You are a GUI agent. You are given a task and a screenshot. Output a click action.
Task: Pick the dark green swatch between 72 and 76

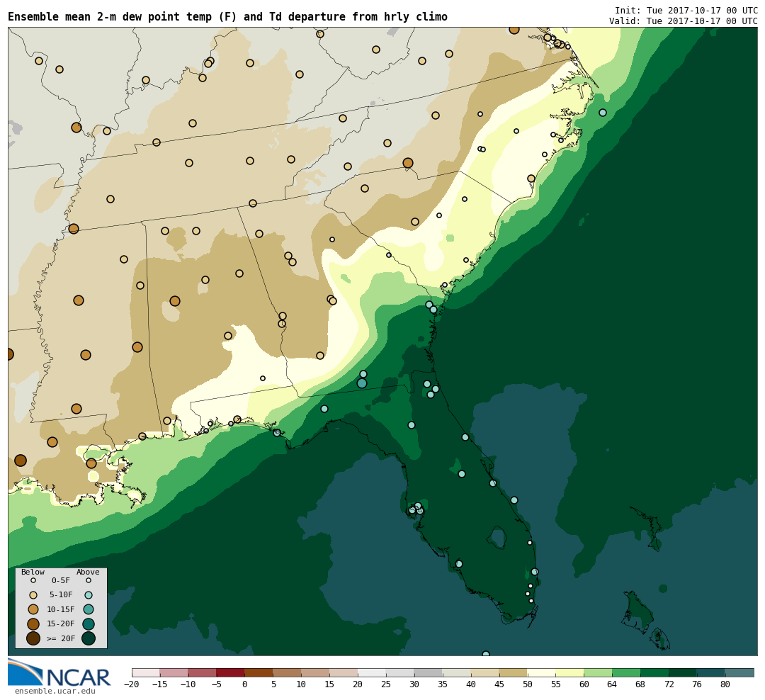(684, 672)
